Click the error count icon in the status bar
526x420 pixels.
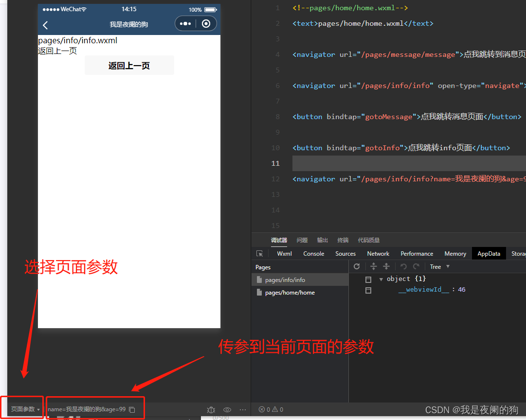(262, 409)
